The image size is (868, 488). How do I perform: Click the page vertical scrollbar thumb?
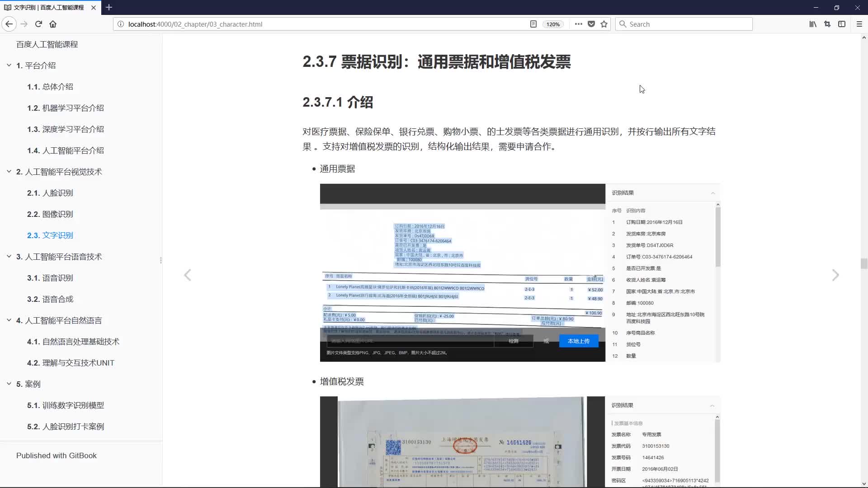tap(864, 263)
